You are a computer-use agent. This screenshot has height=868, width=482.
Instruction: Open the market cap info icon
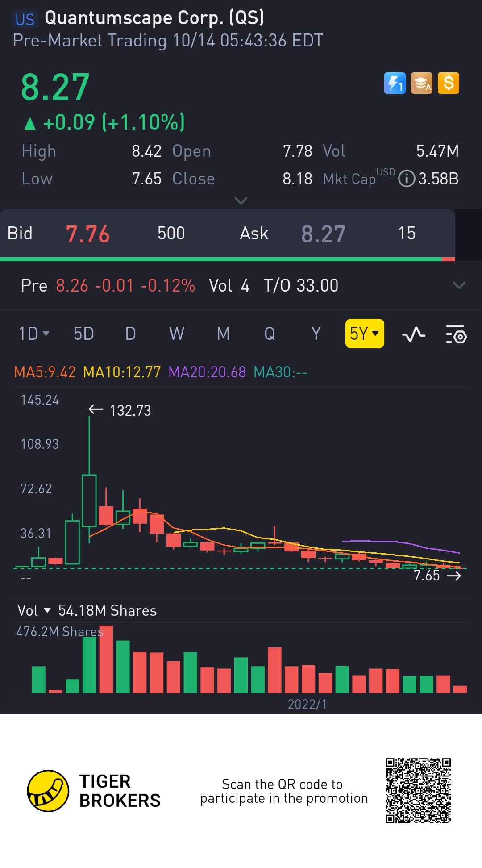(x=406, y=179)
